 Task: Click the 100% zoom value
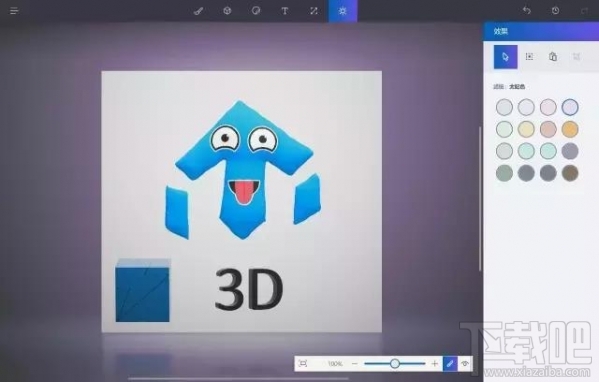point(335,364)
